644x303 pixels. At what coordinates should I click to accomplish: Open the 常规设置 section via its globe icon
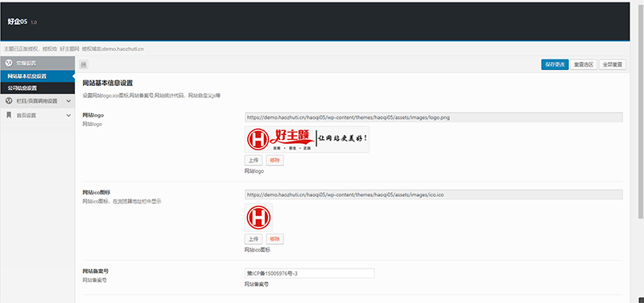click(9, 63)
